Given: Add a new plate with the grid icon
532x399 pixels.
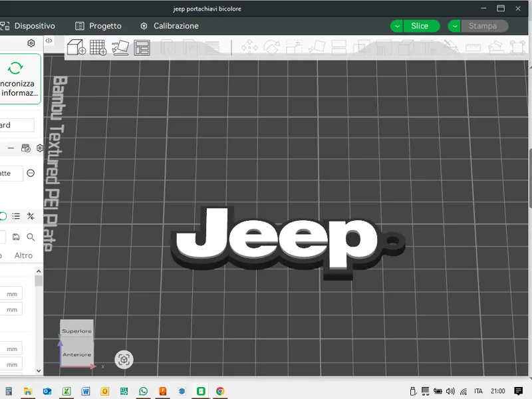Looking at the screenshot, I should click(98, 47).
